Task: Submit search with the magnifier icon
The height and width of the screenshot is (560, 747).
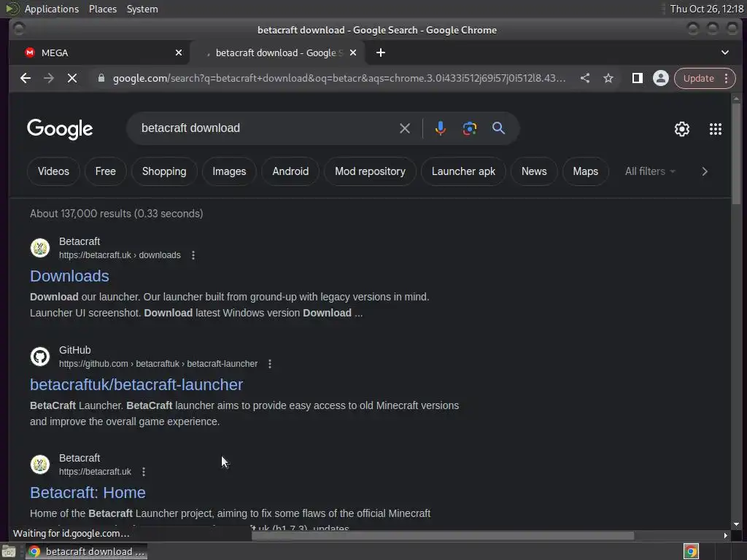Action: click(498, 128)
